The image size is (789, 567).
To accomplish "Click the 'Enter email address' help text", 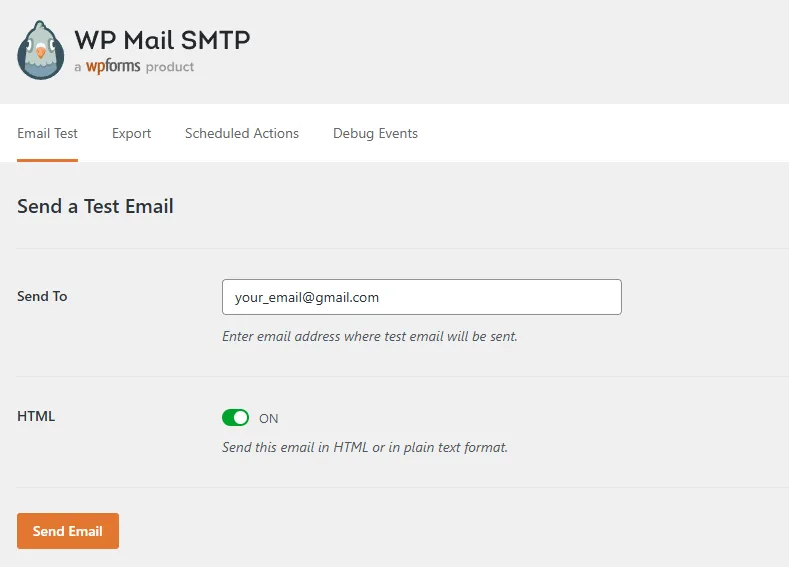I will click(369, 337).
